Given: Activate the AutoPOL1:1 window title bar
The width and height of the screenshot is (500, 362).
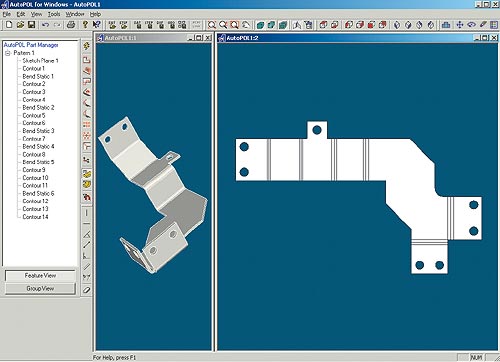Looking at the screenshot, I should pos(141,38).
